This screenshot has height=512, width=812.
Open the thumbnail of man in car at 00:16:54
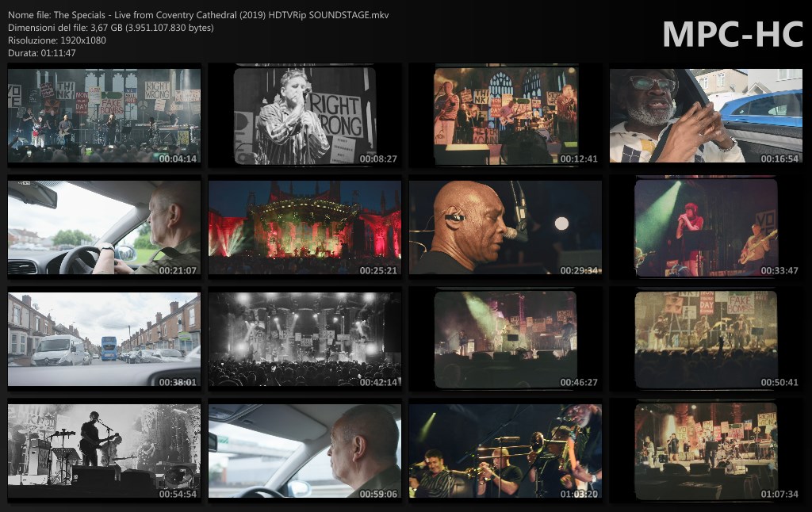click(706, 116)
